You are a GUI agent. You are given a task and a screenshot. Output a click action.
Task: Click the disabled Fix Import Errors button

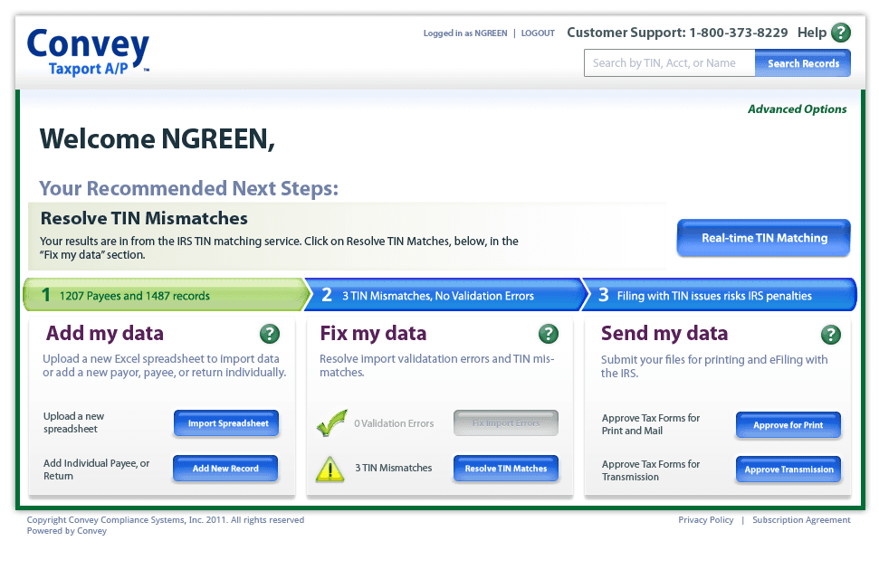[x=506, y=422]
